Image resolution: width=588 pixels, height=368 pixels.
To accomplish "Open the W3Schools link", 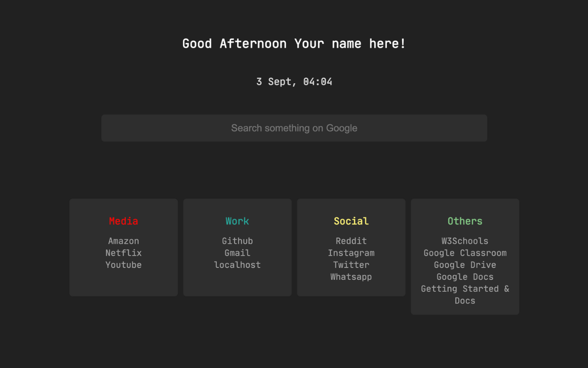I will [465, 241].
